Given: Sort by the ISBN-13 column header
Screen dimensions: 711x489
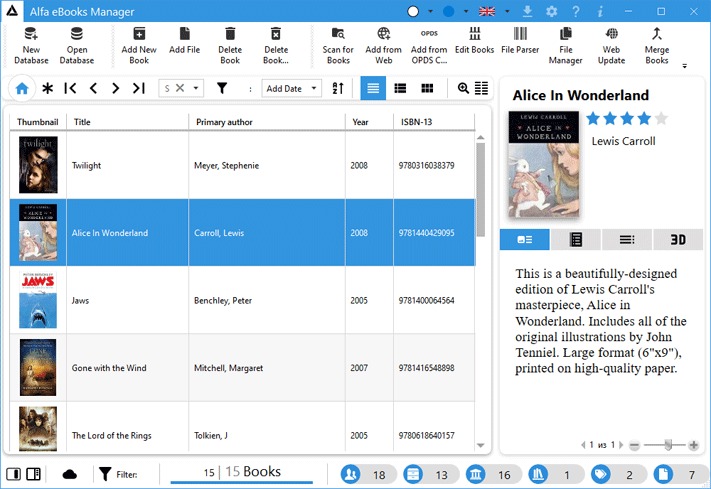Looking at the screenshot, I should click(434, 122).
